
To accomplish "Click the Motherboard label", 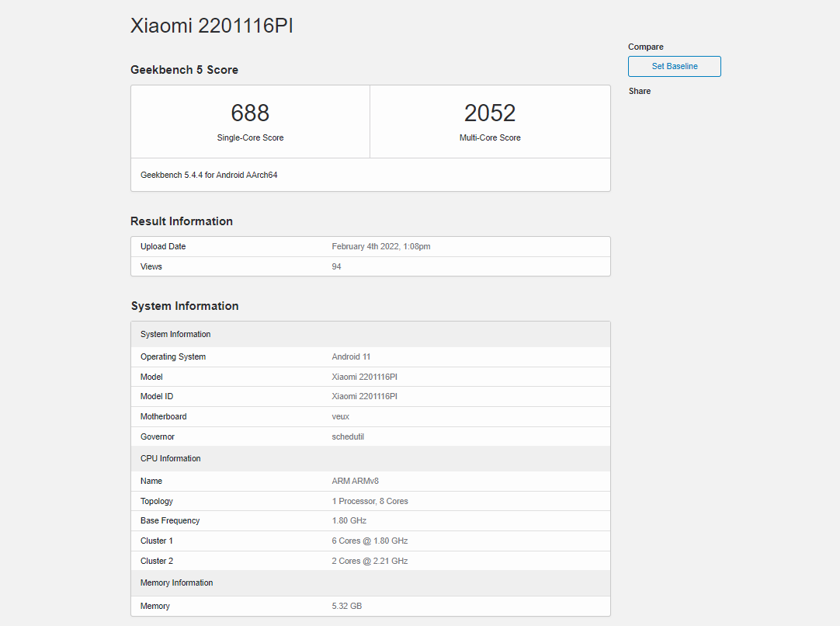I will click(163, 416).
